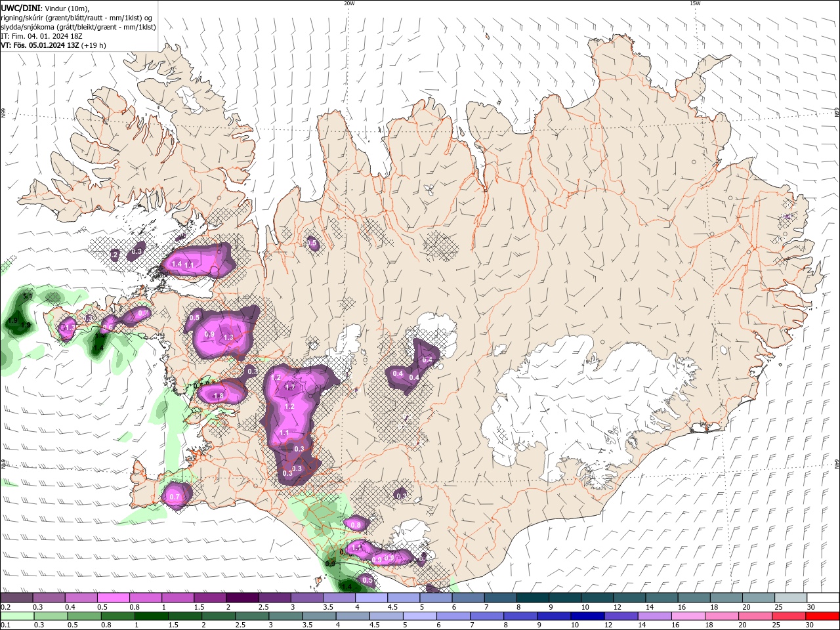This screenshot has width=840, height=630.
Task: Pick the pale grey 25 mm snow swatch
Action: (x=791, y=598)
